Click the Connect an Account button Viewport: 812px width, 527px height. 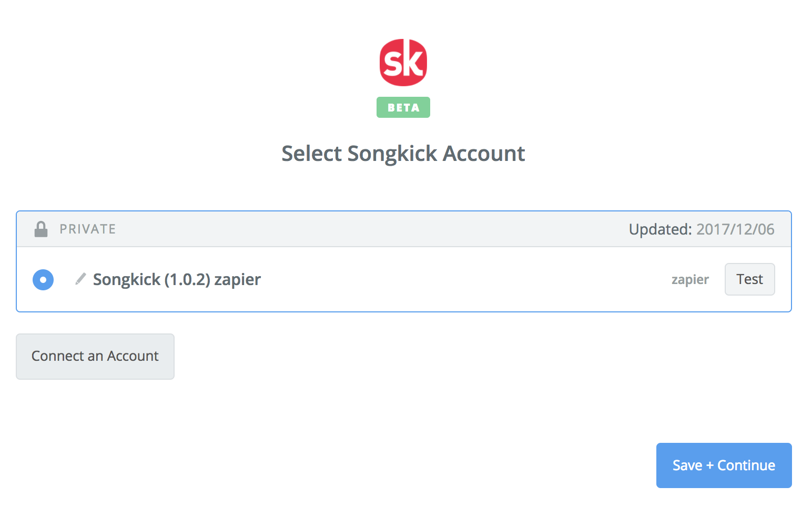95,357
